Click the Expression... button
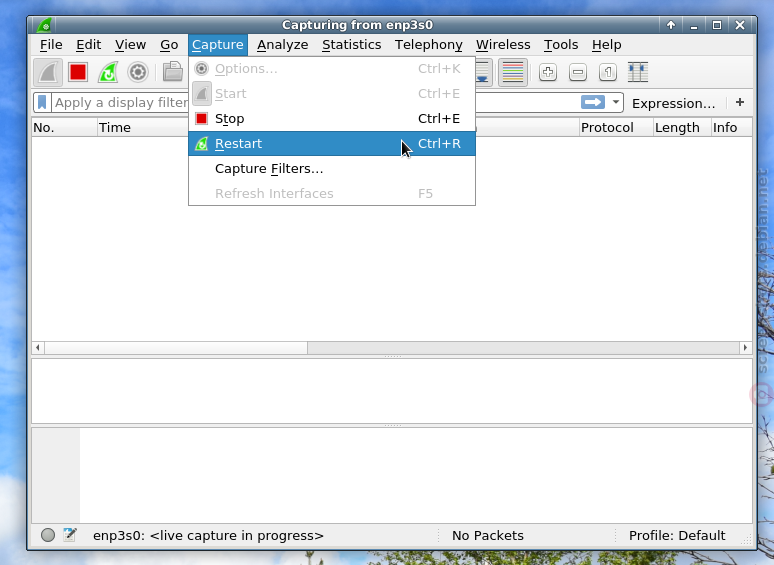The height and width of the screenshot is (565, 774). [x=673, y=103]
